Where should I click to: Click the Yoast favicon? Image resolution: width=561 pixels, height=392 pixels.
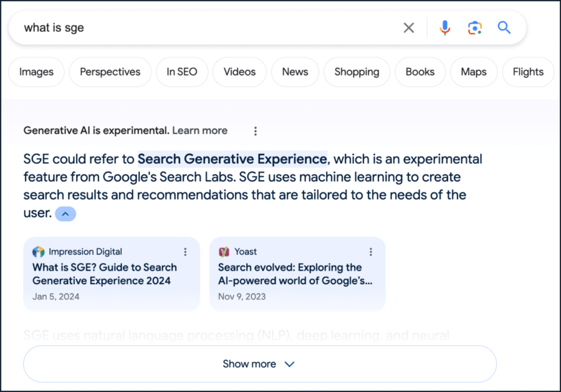pyautogui.click(x=224, y=252)
